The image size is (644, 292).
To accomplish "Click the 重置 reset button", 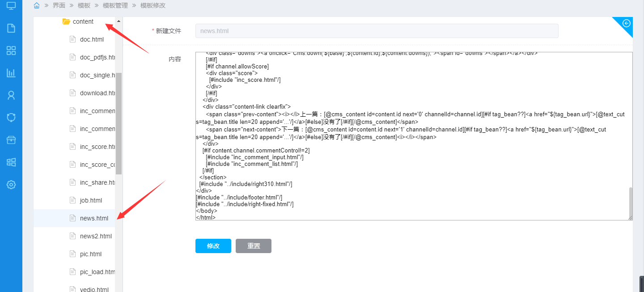I will click(254, 246).
